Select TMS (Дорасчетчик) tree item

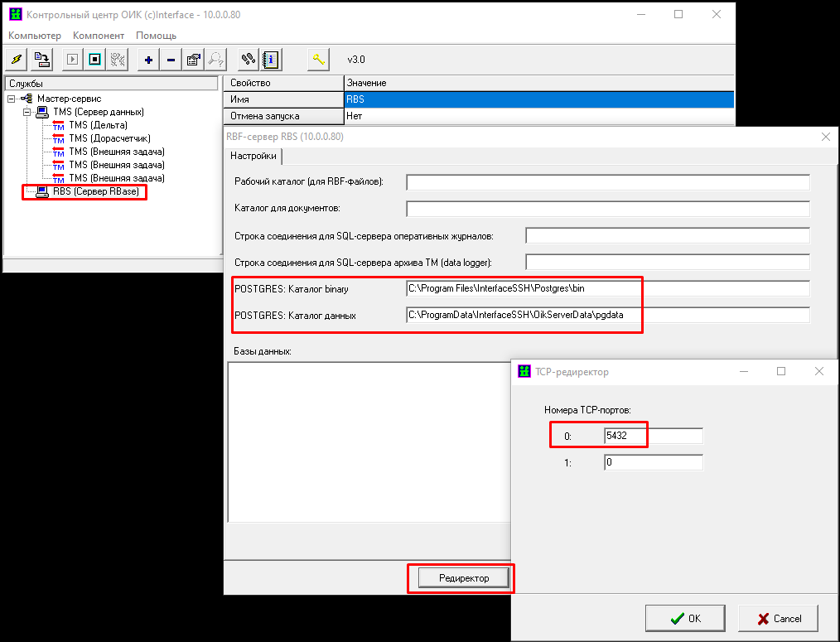109,138
